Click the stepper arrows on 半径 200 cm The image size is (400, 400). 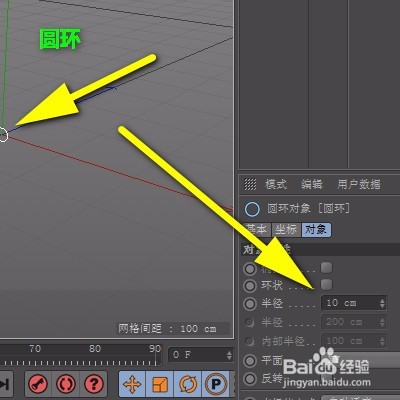(x=382, y=322)
